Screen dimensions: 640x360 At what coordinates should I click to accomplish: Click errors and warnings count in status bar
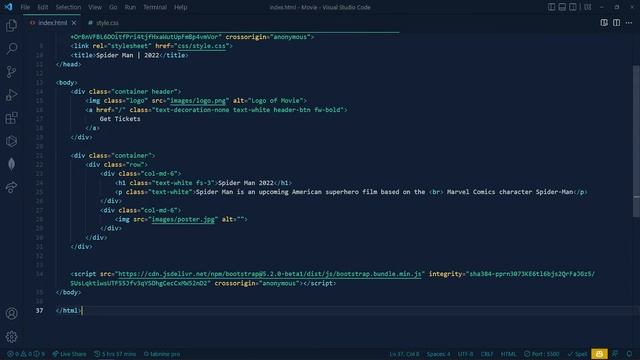click(x=25, y=354)
